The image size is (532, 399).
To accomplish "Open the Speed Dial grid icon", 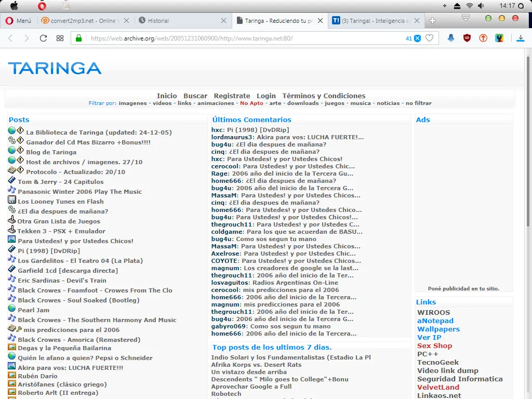I will coord(60,38).
